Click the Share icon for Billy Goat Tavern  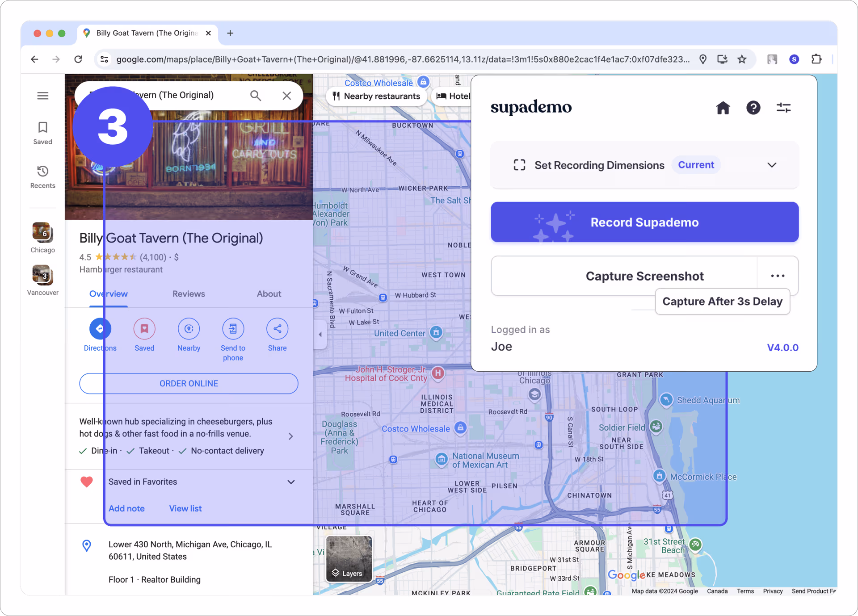(x=277, y=328)
